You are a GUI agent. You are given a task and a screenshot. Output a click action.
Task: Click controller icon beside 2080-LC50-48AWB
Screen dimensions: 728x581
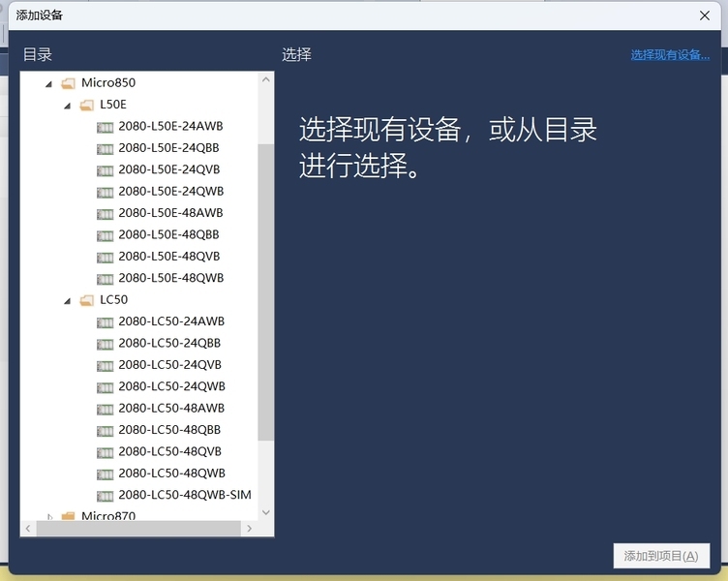click(105, 410)
